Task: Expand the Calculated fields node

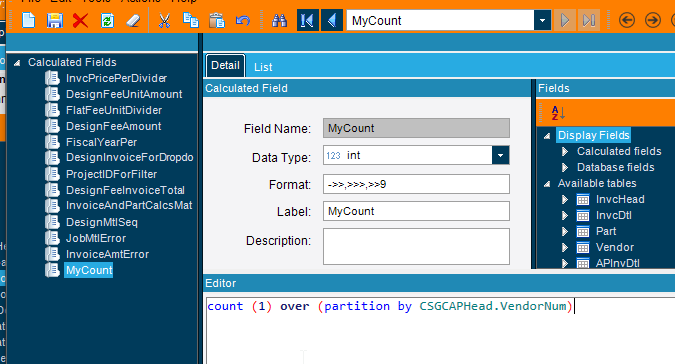Action: pos(565,151)
